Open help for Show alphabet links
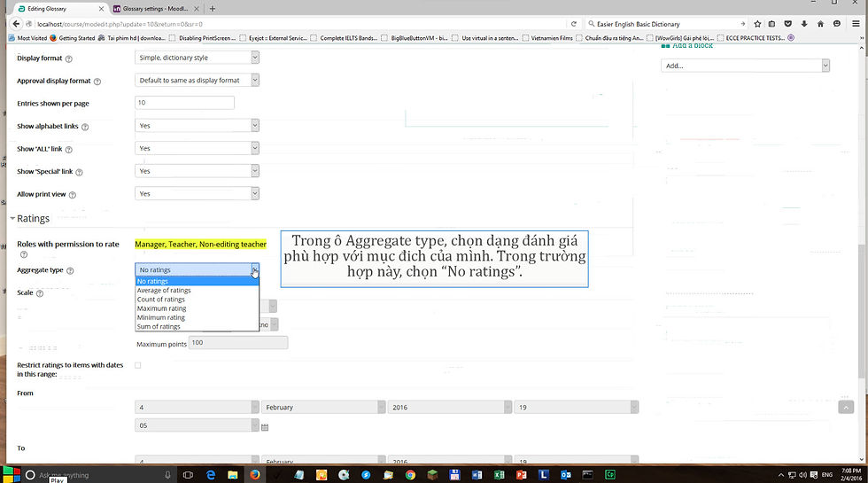868x483 pixels. click(x=85, y=127)
